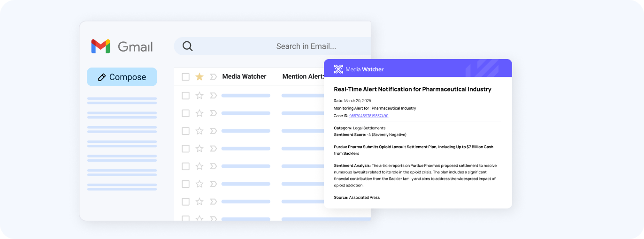Click the Media Watcher logo in alert header
Viewport: 644px width, 239px height.
click(338, 69)
